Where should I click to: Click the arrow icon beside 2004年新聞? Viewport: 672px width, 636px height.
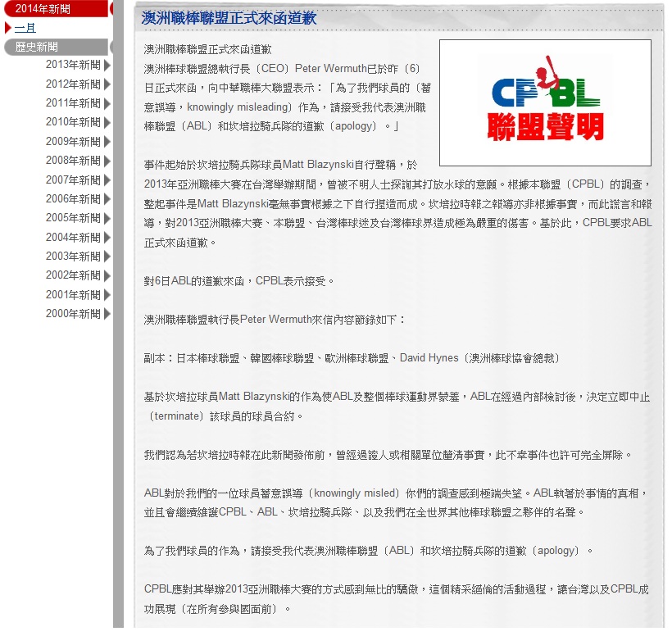coord(107,238)
